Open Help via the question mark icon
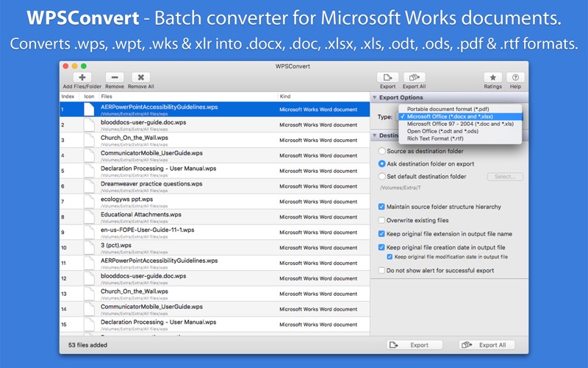This screenshot has width=588, height=368. [515, 77]
